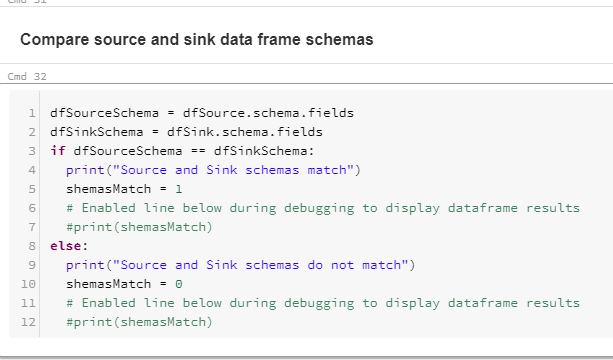Click the 'Compare source and sink data frame schemas' heading
This screenshot has width=613, height=360.
click(197, 40)
